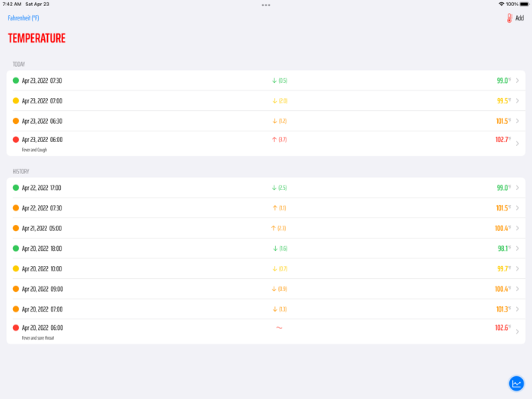This screenshot has height=399, width=532.
Task: Click the TEMPERATURE page title
Action: pos(36,38)
